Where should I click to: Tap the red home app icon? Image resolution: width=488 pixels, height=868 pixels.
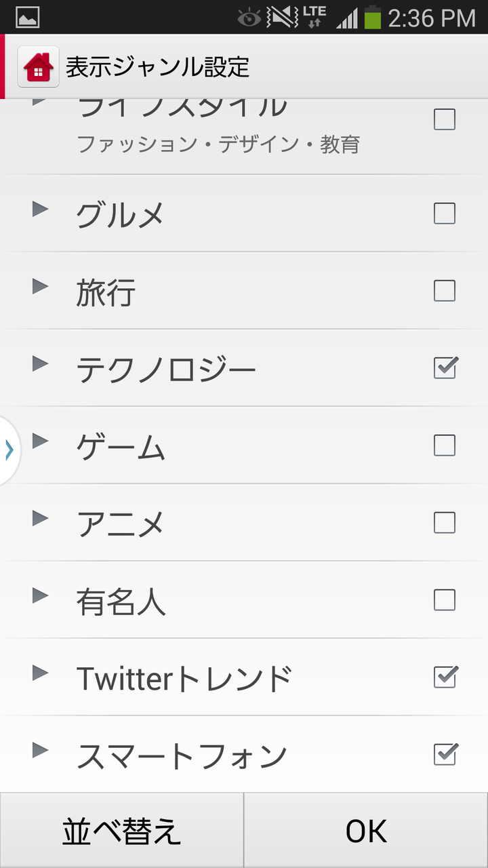click(38, 66)
